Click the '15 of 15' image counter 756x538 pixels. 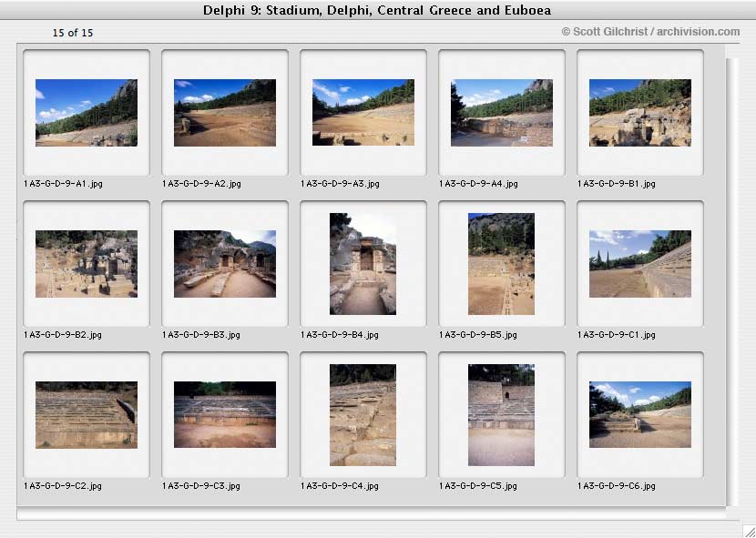(73, 33)
